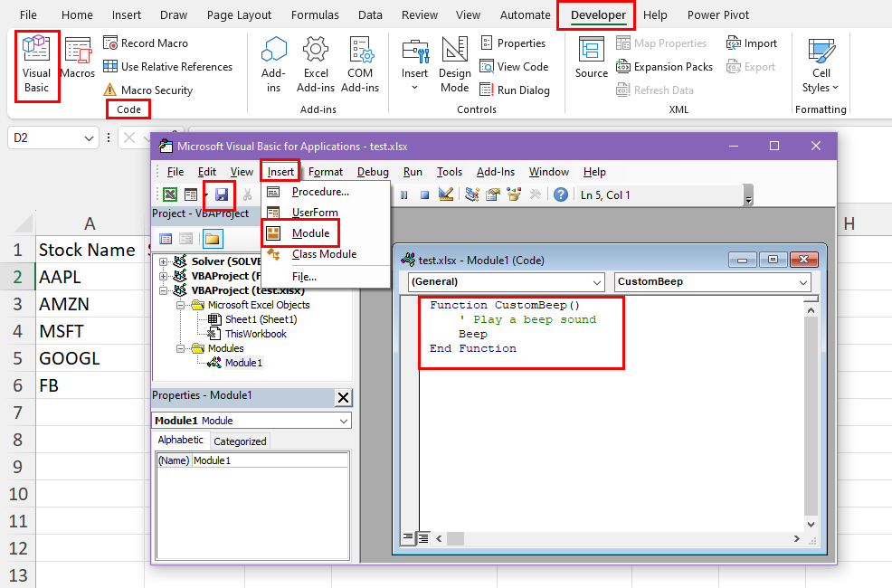
Task: Open the Visual Basic editor button
Action: (x=36, y=64)
